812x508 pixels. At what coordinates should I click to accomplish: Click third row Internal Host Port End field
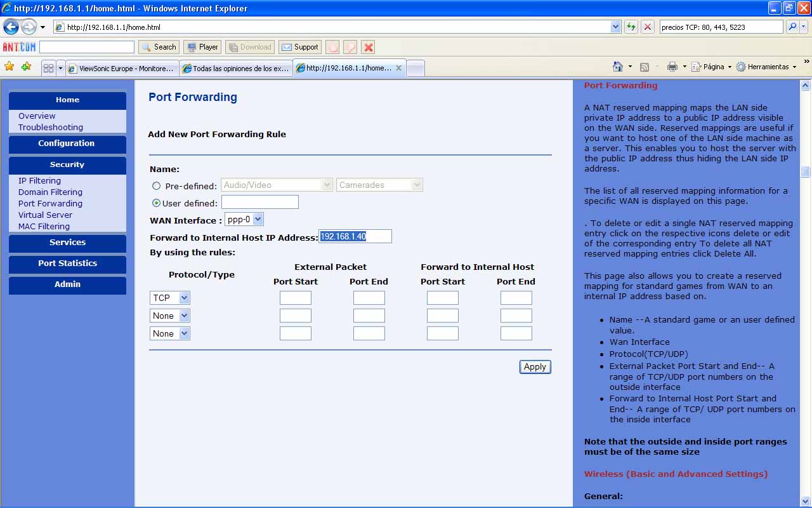click(516, 333)
